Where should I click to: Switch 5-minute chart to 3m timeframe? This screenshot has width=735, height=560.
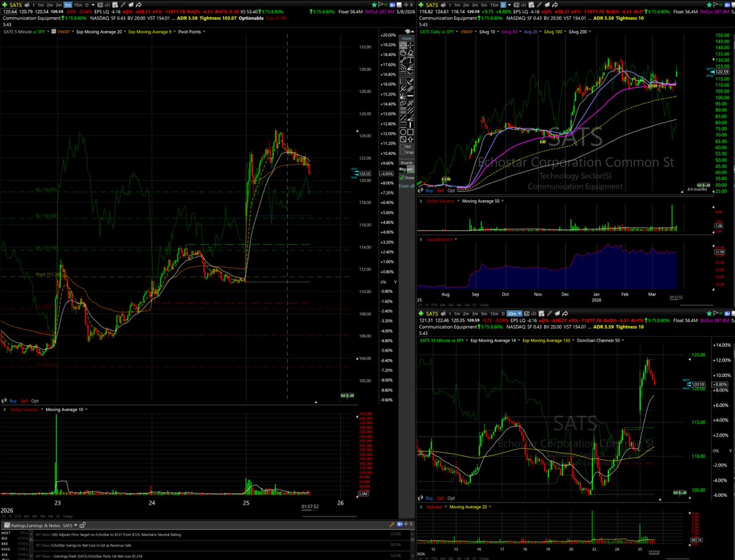tap(59, 5)
